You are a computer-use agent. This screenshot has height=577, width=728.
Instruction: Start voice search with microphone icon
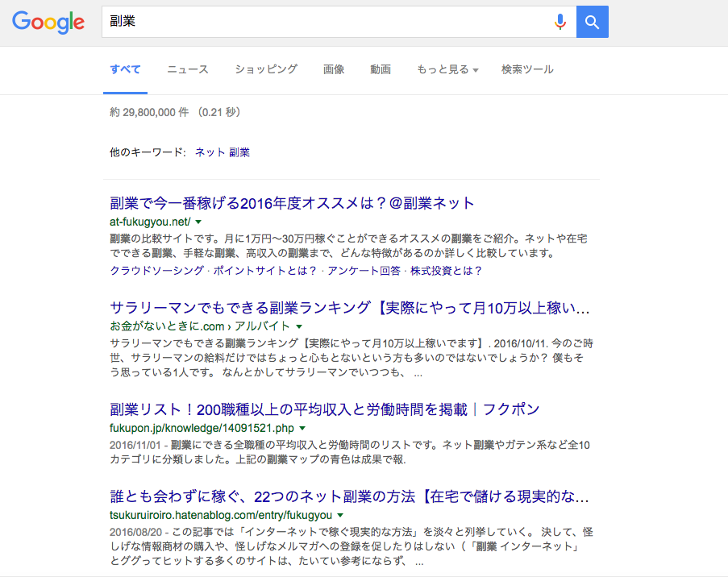(560, 22)
